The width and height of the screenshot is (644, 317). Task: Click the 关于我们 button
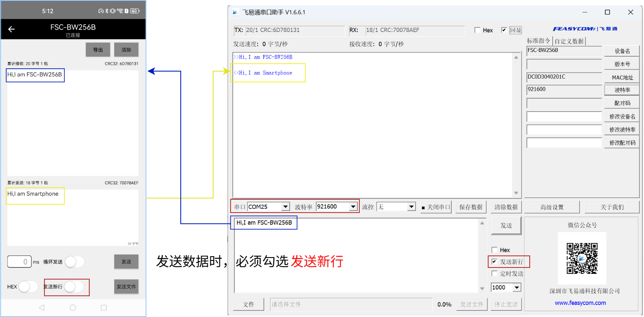(612, 207)
